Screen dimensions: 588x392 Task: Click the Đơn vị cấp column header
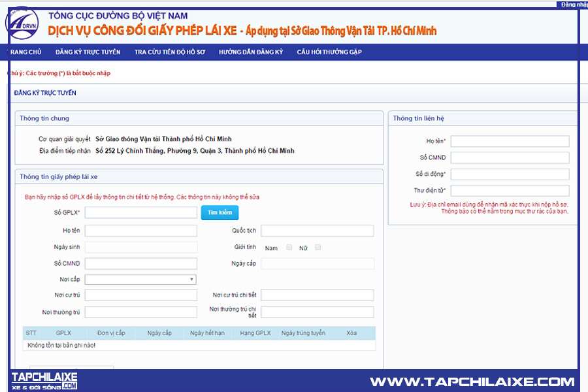pyautogui.click(x=111, y=333)
